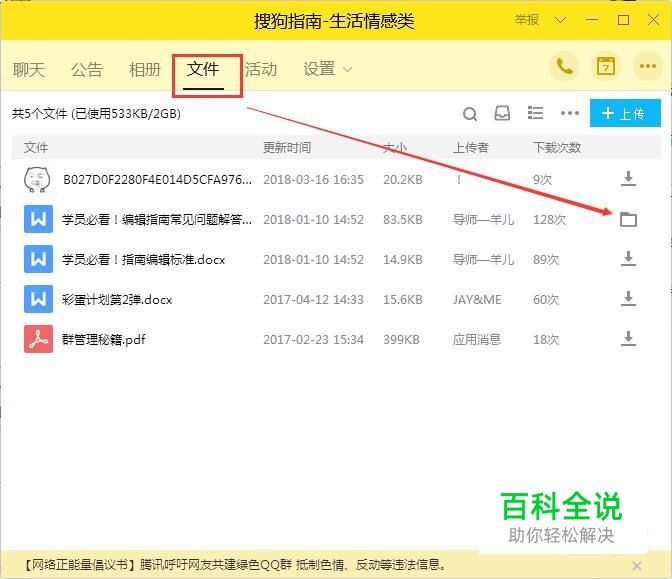This screenshot has width=672, height=579.
Task: Sort by 上传者 column header
Action: [471, 147]
